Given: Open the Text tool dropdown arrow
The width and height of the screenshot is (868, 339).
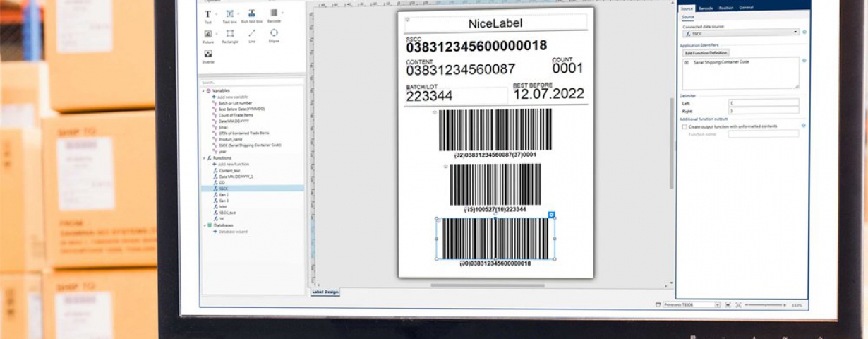Looking at the screenshot, I should coord(216,13).
